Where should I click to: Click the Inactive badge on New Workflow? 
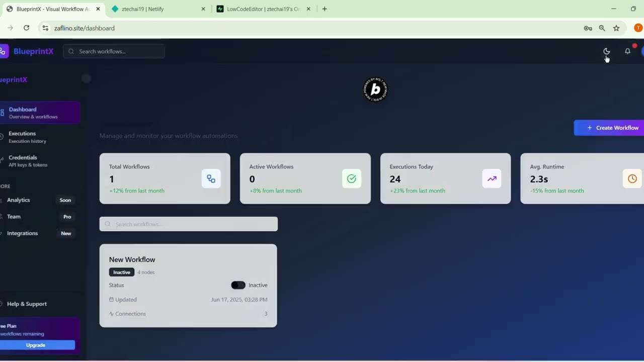coord(121,272)
